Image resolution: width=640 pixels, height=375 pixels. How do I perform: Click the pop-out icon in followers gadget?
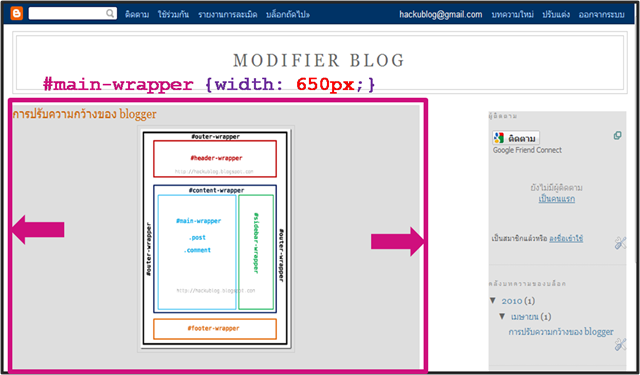pyautogui.click(x=618, y=135)
